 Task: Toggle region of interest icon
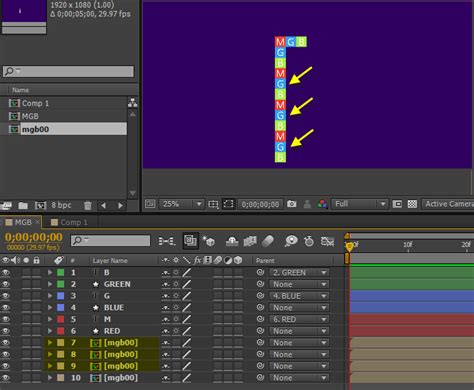pyautogui.click(x=228, y=204)
